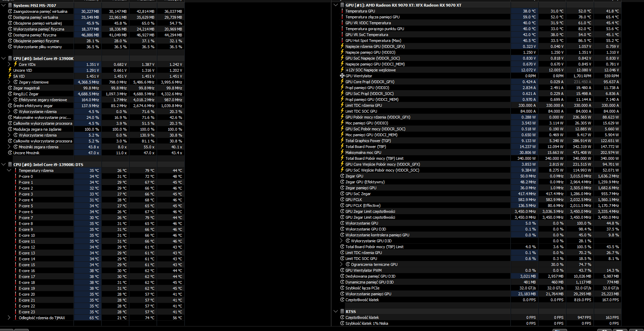Click the lightning icon for Total Graphics Power (TGP)
Screen dimensions: 644x331
pyautogui.click(x=342, y=141)
